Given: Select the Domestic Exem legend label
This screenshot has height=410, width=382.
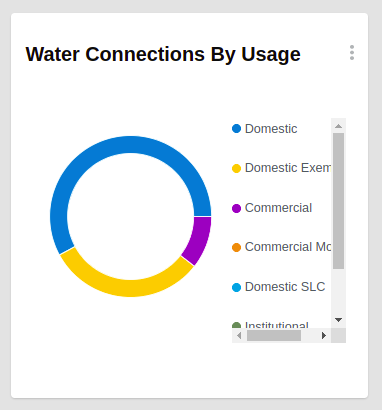Looking at the screenshot, I should coord(288,168).
